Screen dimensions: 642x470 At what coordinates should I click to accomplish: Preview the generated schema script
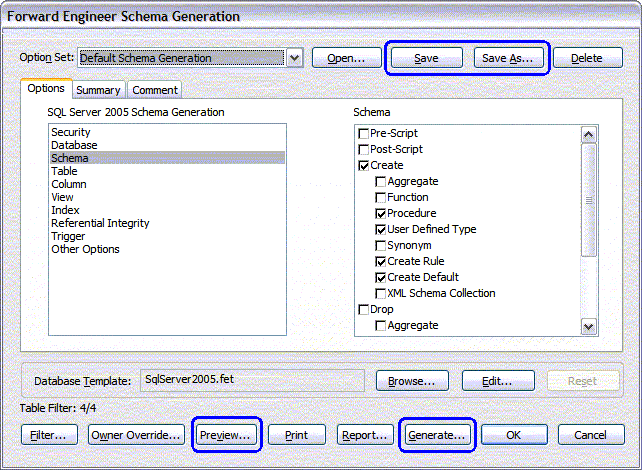coord(226,435)
